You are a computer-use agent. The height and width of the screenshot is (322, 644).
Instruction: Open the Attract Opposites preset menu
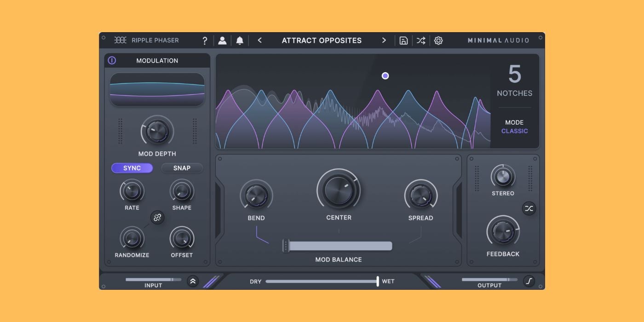(322, 40)
